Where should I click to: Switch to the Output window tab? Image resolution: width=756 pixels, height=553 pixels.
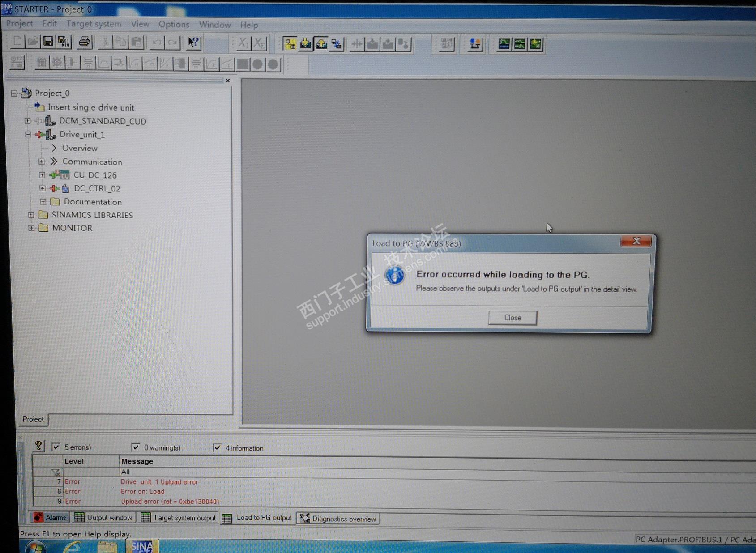click(104, 518)
